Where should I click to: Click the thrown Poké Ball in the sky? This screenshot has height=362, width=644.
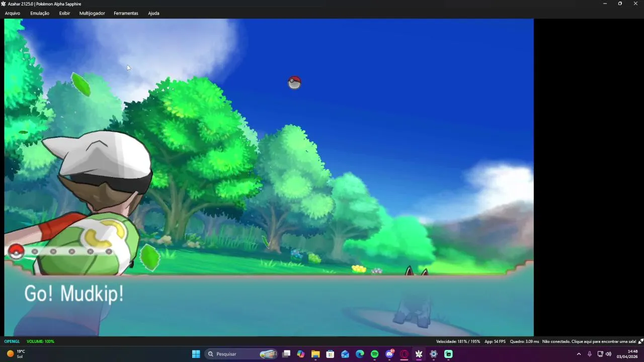[294, 82]
